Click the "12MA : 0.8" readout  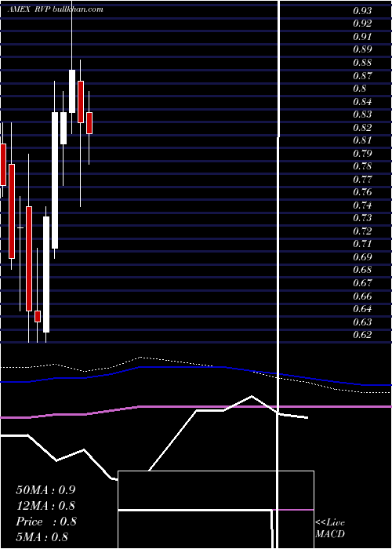coord(45,506)
